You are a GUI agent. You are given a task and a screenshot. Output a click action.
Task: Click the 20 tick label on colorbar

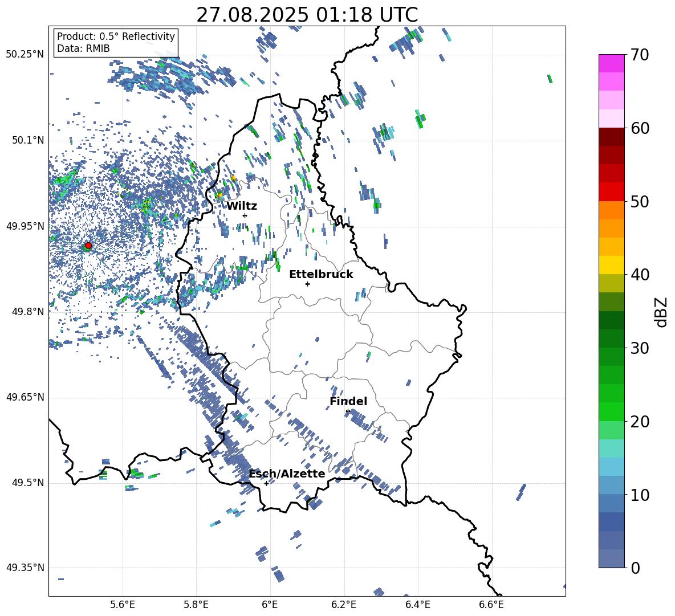640,421
